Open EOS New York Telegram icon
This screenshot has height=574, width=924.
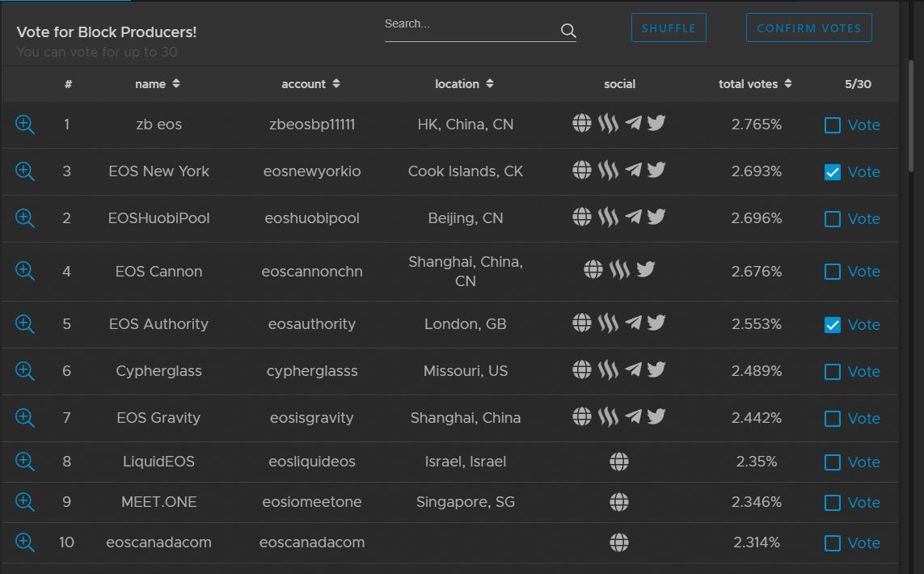coord(634,171)
